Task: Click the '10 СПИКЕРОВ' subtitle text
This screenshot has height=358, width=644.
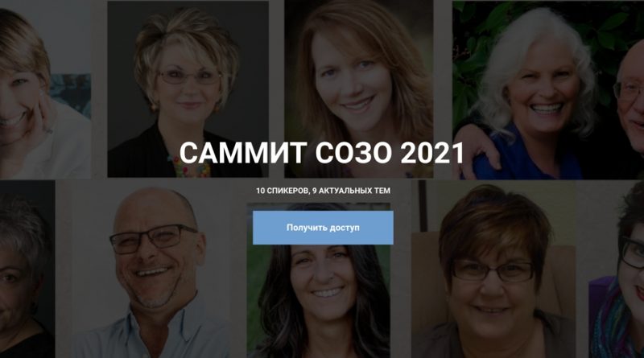Action: click(x=283, y=191)
